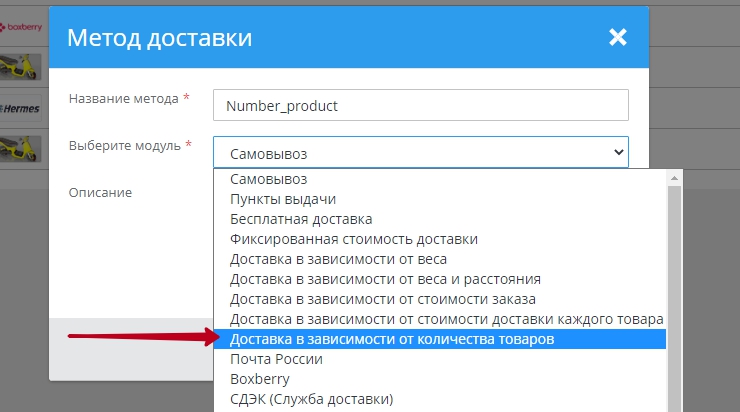Select Самовывоз option in the dropdown list
The width and height of the screenshot is (740, 412).
coord(268,179)
